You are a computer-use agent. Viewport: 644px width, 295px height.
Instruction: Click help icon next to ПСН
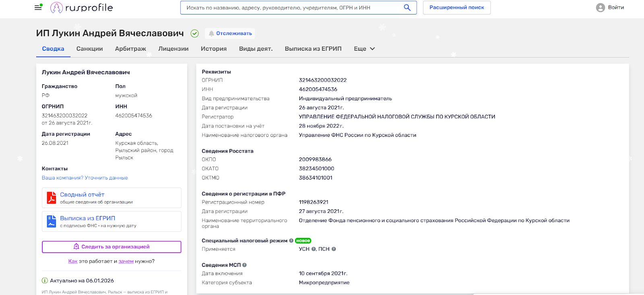(x=333, y=249)
